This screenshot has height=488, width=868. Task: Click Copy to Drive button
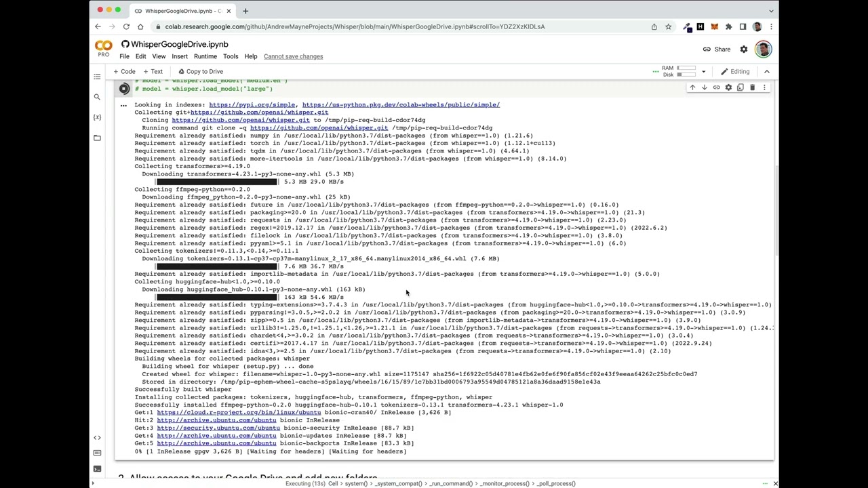[x=200, y=71]
